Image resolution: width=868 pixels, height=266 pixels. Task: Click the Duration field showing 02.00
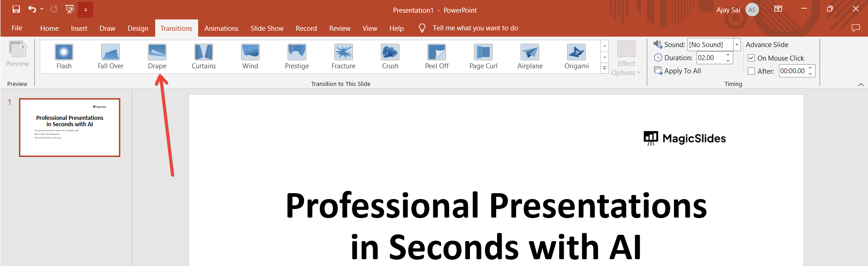point(710,57)
